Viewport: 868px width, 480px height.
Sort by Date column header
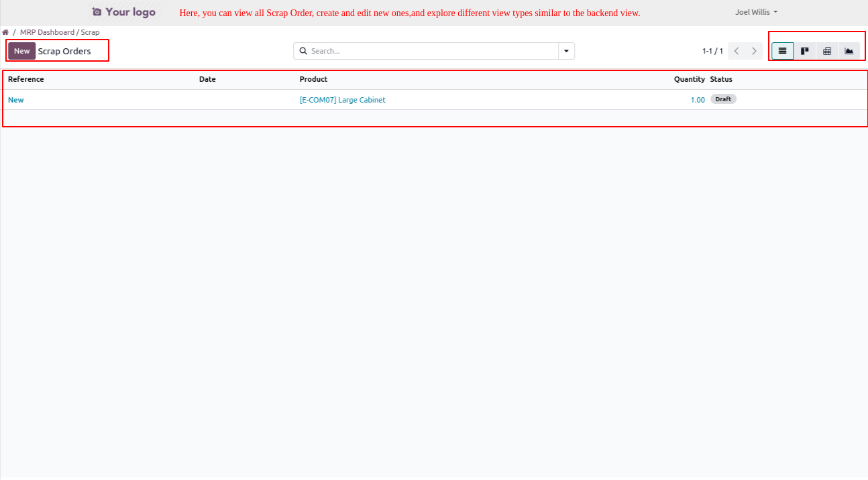pyautogui.click(x=207, y=79)
